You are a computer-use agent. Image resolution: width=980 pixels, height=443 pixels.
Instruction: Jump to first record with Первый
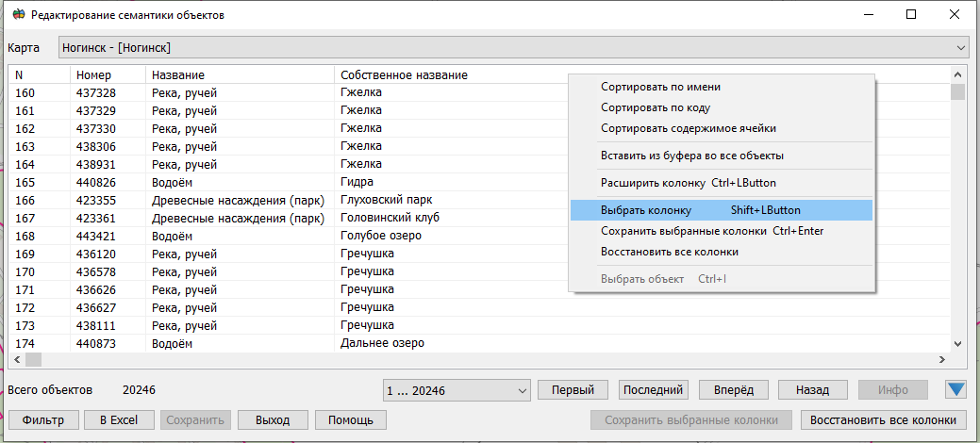coord(572,390)
